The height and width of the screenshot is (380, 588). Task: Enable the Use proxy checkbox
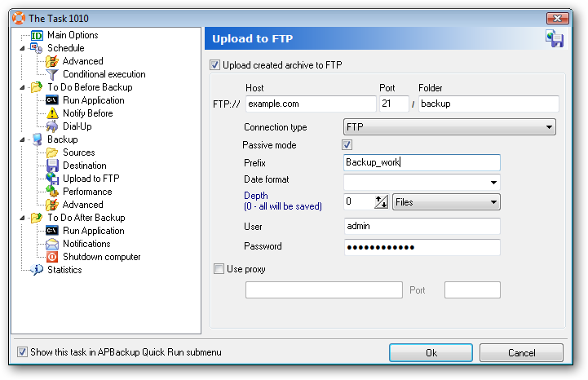pos(219,268)
